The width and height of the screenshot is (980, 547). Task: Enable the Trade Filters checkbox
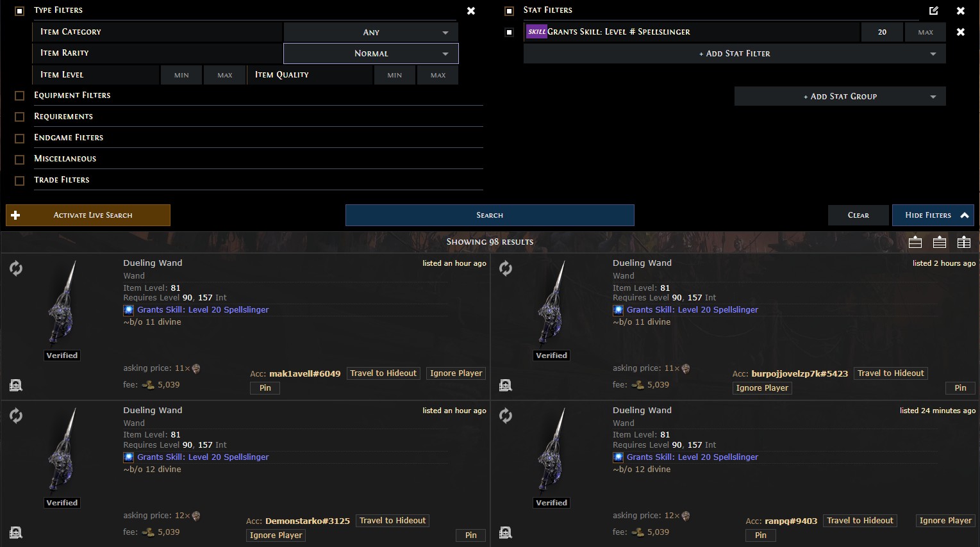(x=20, y=181)
